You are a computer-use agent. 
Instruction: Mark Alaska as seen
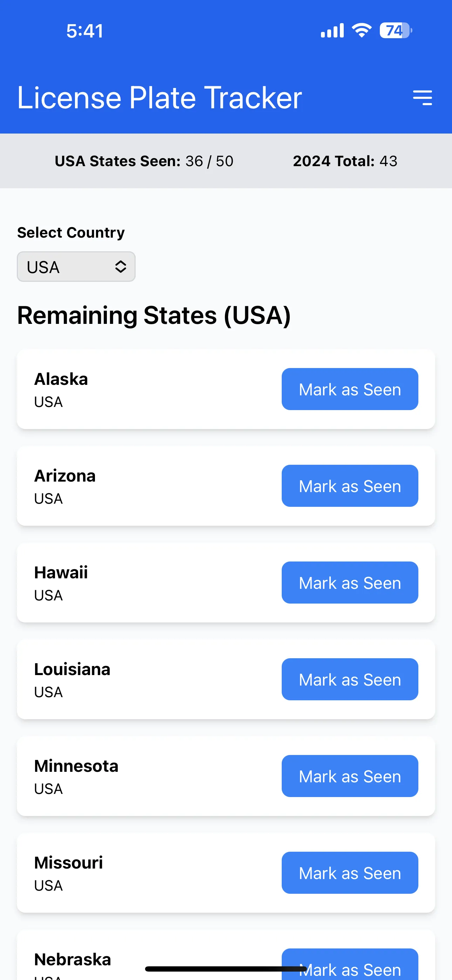(x=350, y=389)
